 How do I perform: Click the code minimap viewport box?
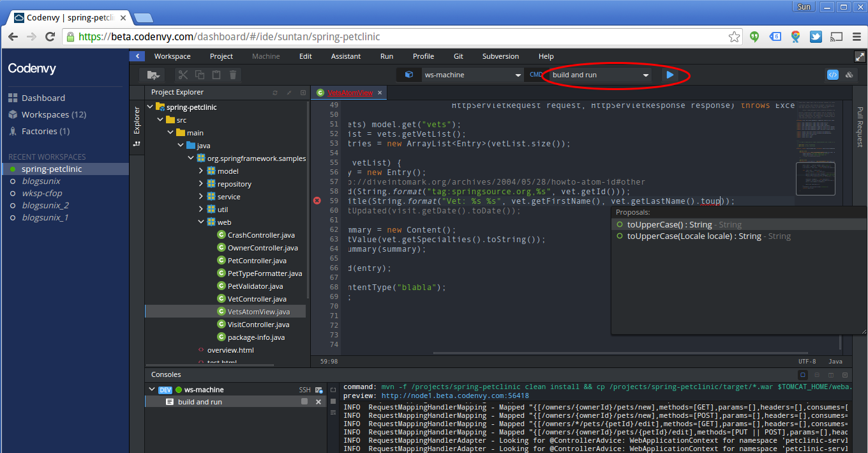coord(816,179)
